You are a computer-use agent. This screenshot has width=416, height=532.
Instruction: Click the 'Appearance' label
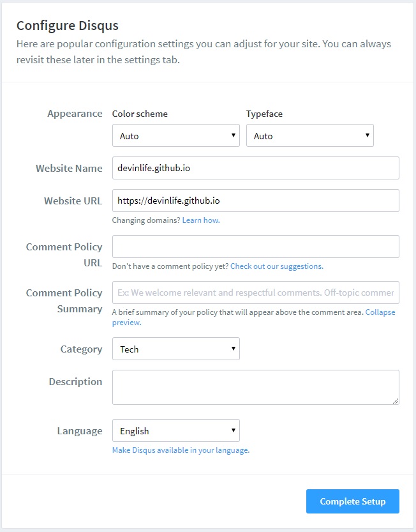tap(75, 113)
